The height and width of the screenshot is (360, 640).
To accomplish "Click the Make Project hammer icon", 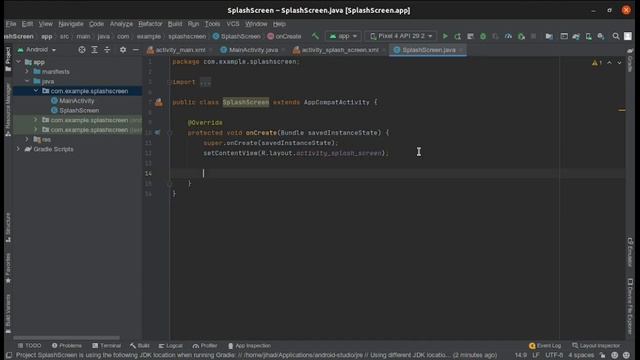I will [315, 36].
